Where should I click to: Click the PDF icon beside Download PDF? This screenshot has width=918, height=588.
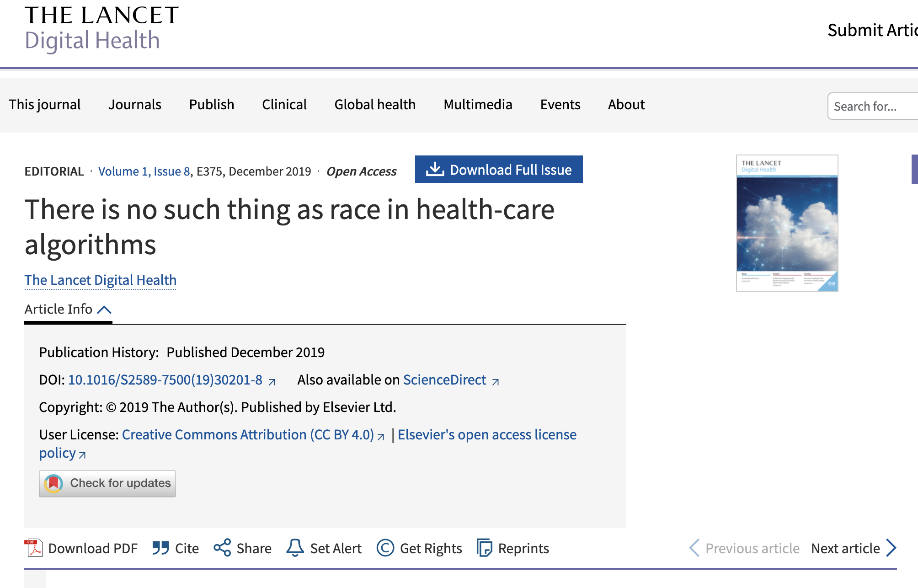[x=33, y=548]
